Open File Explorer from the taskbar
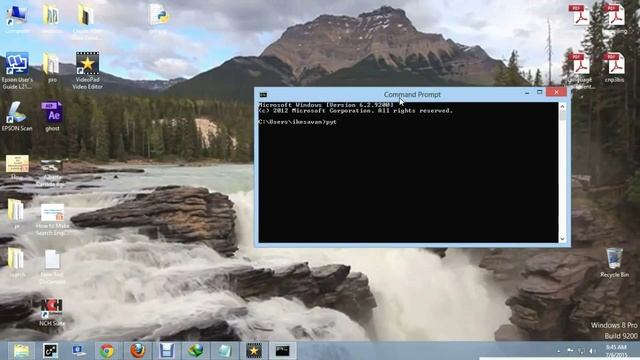Screen dimensions: 640x360 [x=21, y=351]
